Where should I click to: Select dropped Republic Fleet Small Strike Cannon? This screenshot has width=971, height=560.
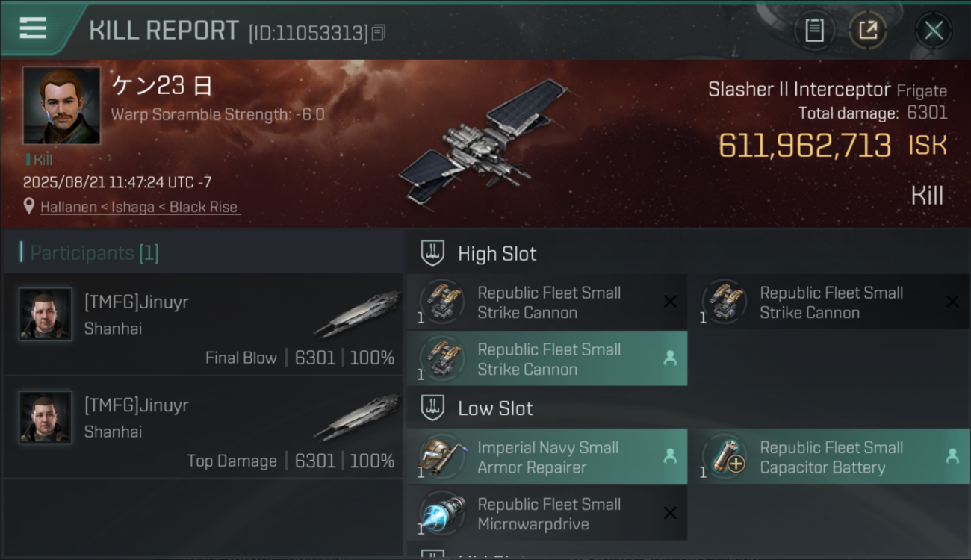pyautogui.click(x=547, y=358)
